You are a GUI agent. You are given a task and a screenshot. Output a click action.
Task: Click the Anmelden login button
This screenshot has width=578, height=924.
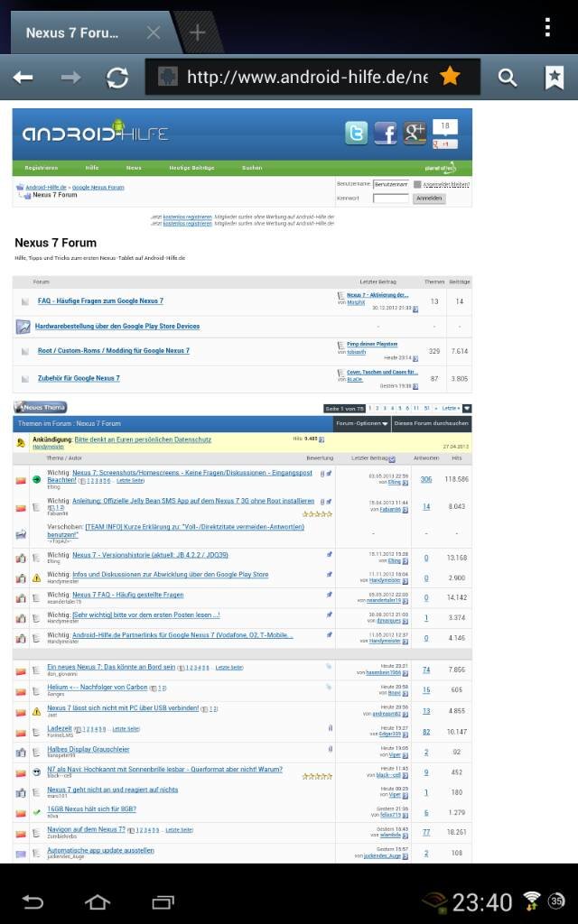coord(429,199)
